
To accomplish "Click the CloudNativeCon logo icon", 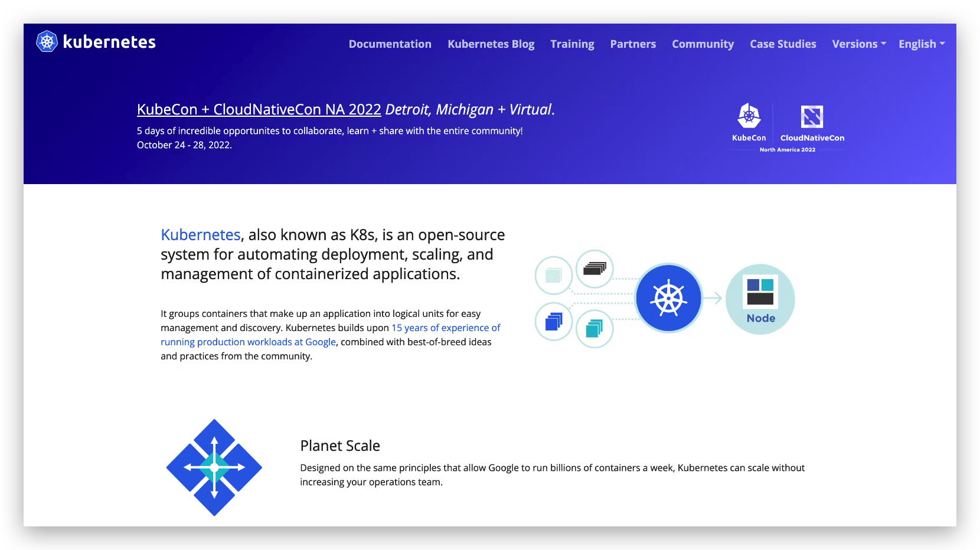I will coord(812,117).
